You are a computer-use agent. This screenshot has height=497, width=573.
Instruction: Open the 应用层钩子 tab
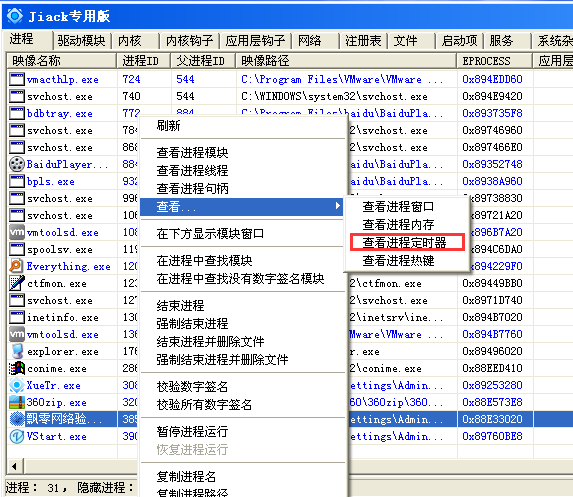coord(255,41)
